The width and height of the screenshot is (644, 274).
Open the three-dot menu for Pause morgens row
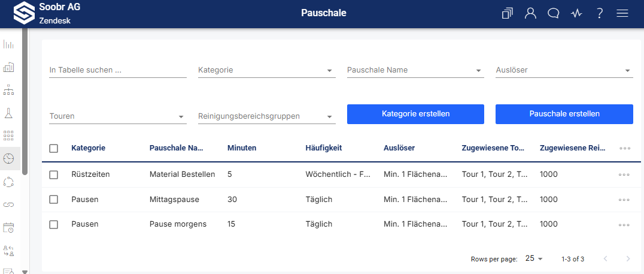tap(624, 225)
